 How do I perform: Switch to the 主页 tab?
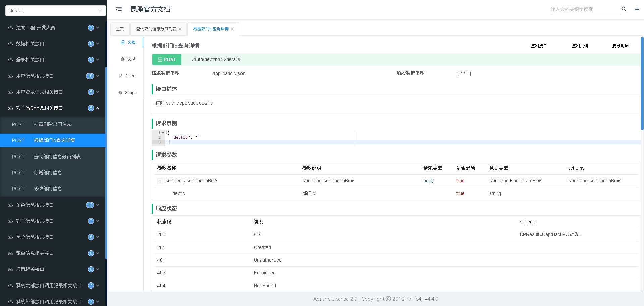click(x=120, y=29)
